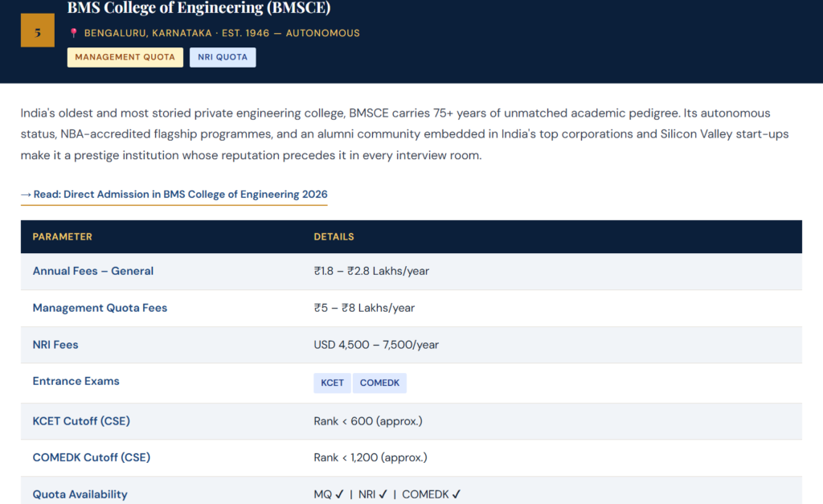Screen dimensions: 823x504
Task: Expand the Entrance Exams row
Action: pyautogui.click(x=76, y=381)
